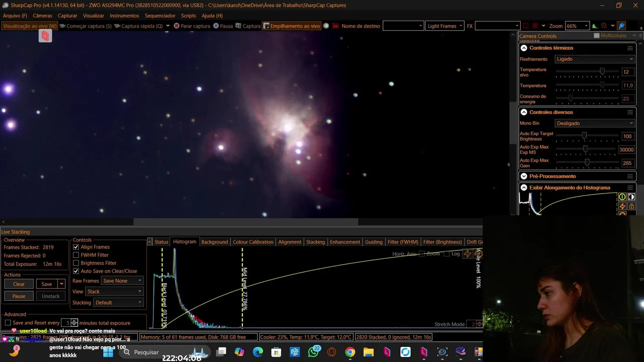Enable the FWHM Filter checkbox
644x362 pixels.
coord(76,255)
